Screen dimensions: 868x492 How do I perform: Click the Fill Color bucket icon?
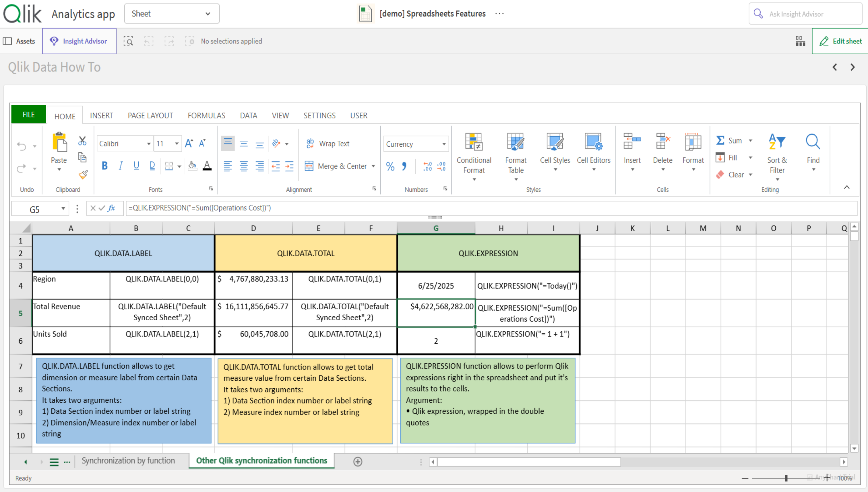192,166
